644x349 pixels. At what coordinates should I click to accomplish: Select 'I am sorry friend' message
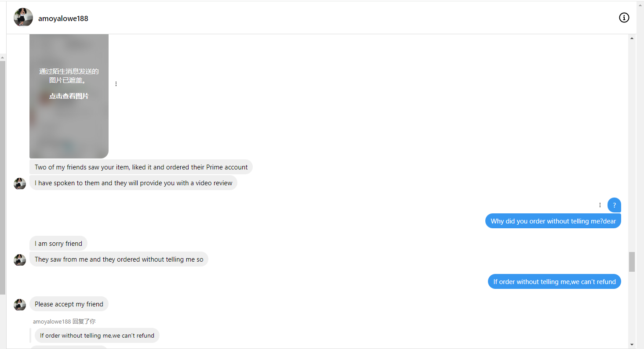click(58, 244)
